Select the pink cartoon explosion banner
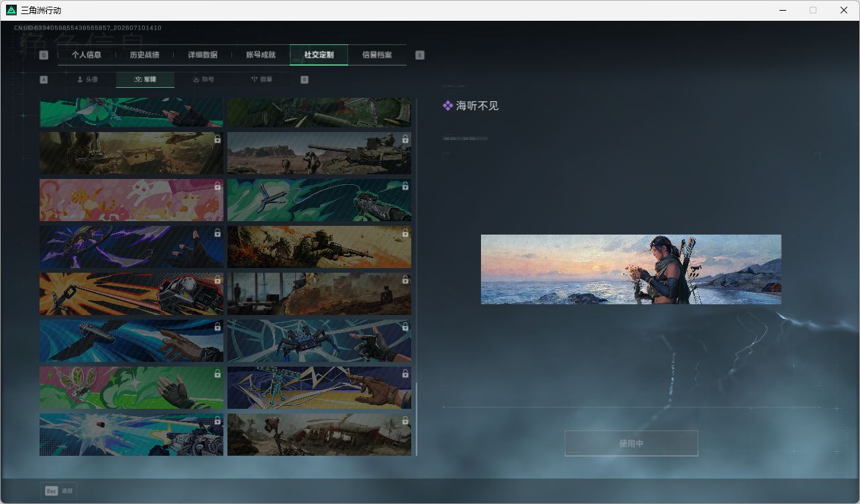 click(131, 200)
